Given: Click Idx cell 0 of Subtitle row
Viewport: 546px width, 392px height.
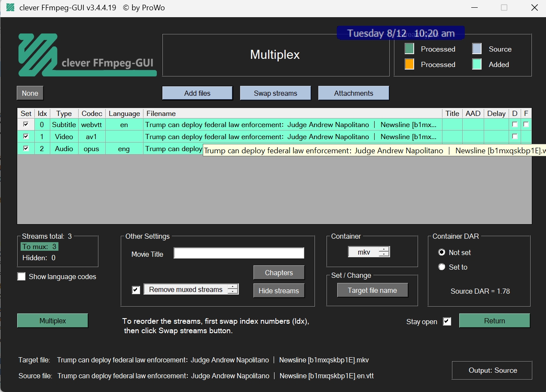Looking at the screenshot, I should point(42,125).
